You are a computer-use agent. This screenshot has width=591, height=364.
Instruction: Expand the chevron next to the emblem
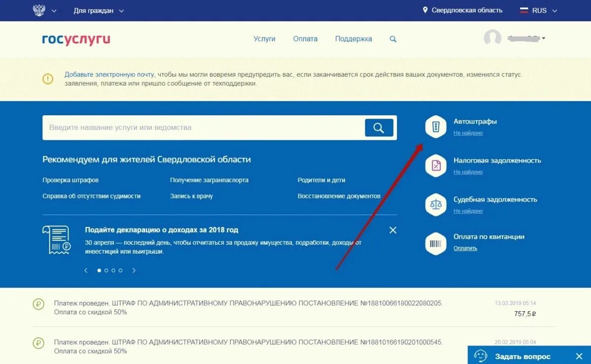point(54,11)
